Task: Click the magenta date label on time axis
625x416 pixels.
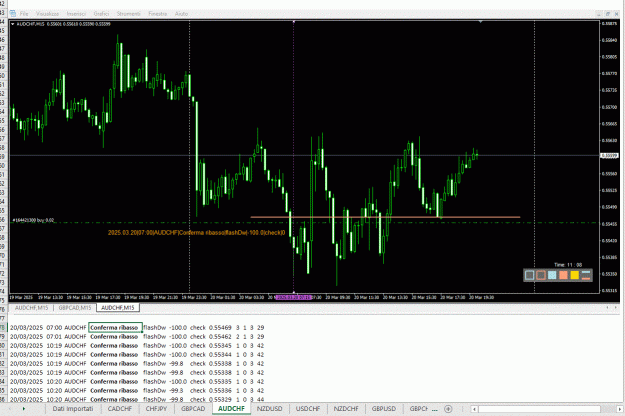Action: pos(294,297)
